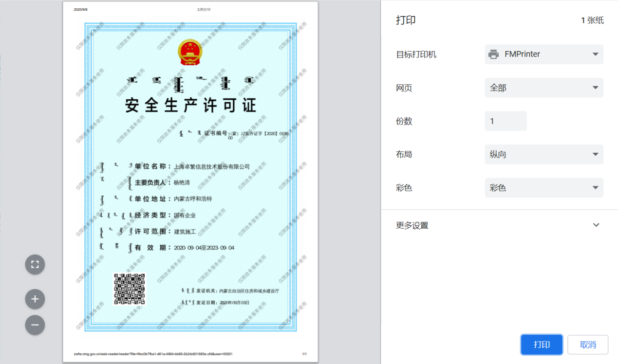Viewport: 618px width, 364px height.
Task: Click the fit-to-page icon on preview
Action: [x=35, y=264]
